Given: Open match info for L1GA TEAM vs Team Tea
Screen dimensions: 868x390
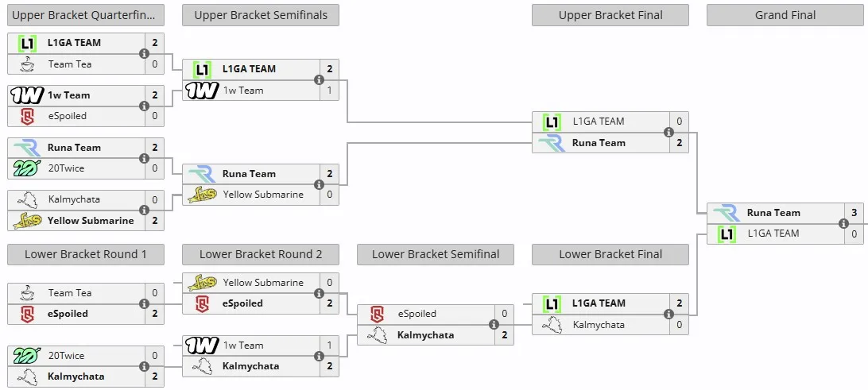Looking at the screenshot, I should click(x=144, y=54).
